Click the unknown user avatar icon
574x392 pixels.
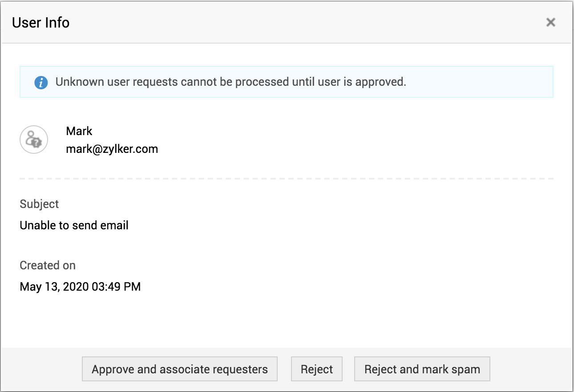coord(34,140)
